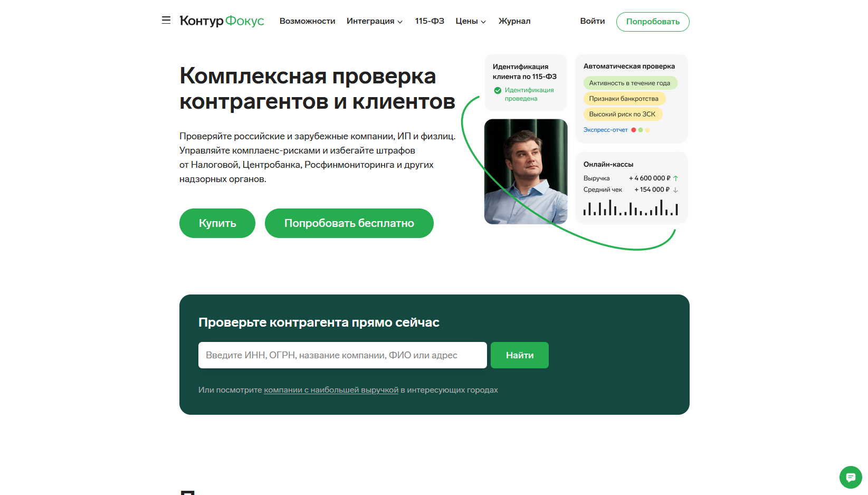Click the Попробовать бесплатно button
Image resolution: width=868 pixels, height=495 pixels.
pos(349,223)
